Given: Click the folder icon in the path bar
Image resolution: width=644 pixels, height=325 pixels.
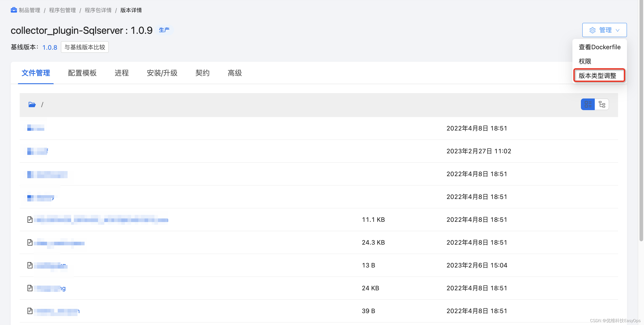Looking at the screenshot, I should point(32,105).
